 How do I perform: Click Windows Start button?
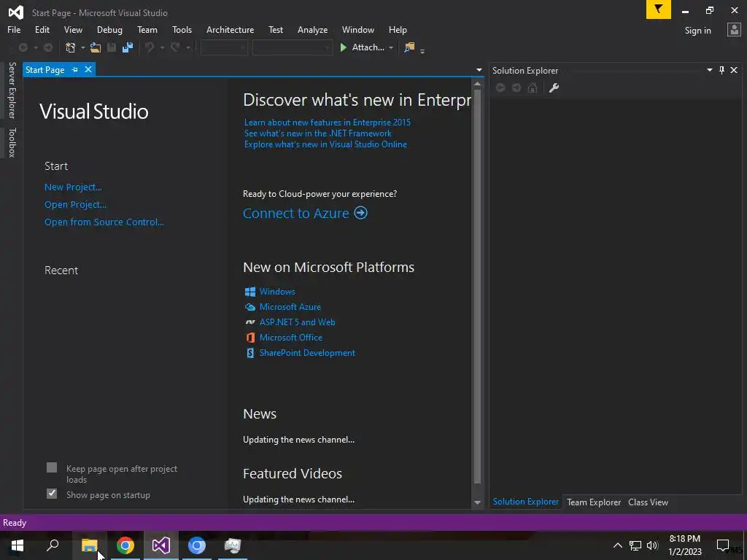coord(18,545)
